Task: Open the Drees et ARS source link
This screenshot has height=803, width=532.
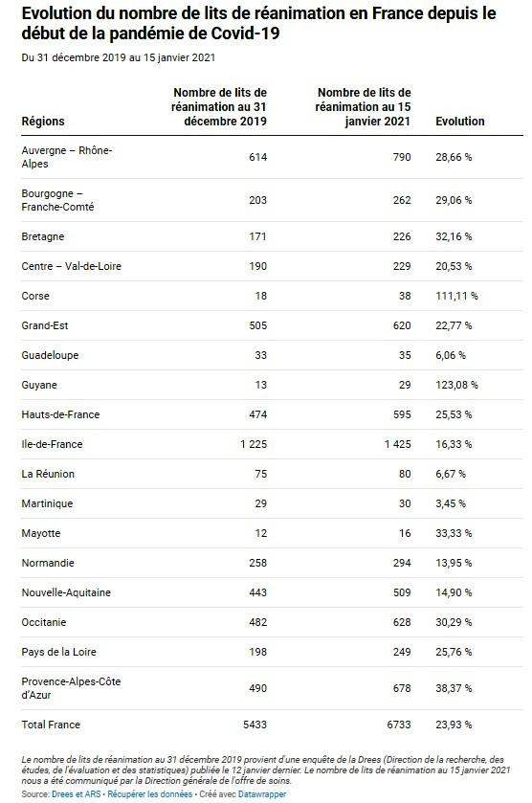Action: pyautogui.click(x=77, y=794)
